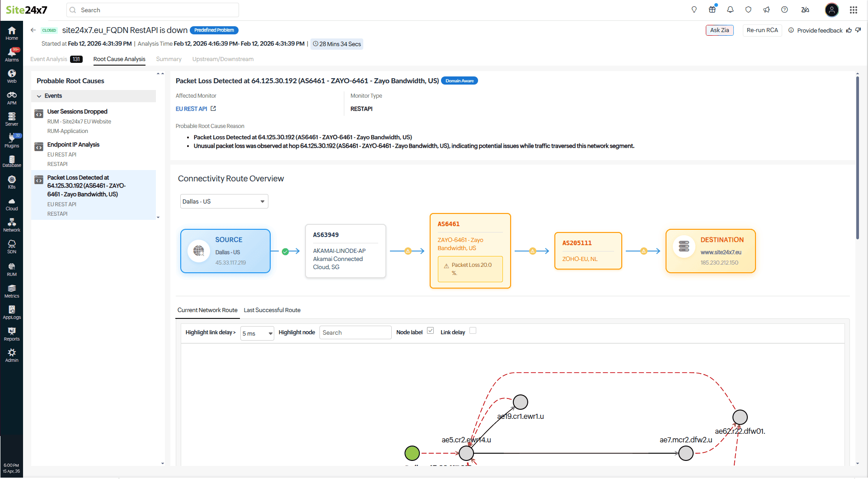Click the AS63949 Akamai hop card
868x479 pixels.
pos(346,251)
